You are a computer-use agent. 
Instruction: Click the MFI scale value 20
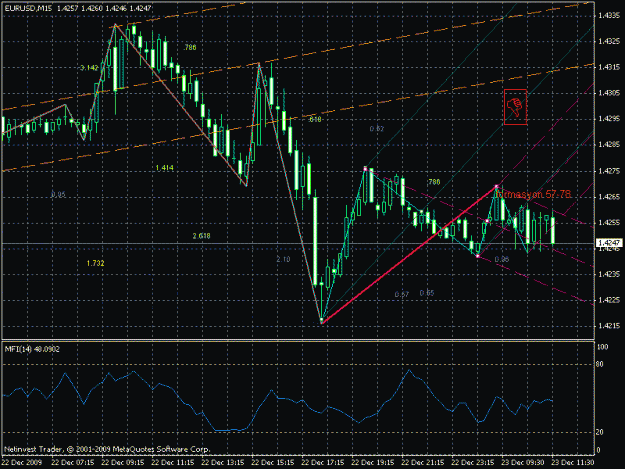(601, 432)
